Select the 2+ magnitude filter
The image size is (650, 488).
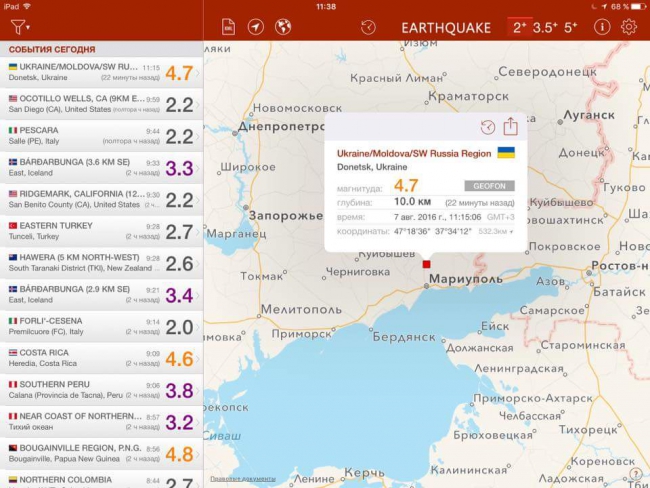(x=519, y=27)
